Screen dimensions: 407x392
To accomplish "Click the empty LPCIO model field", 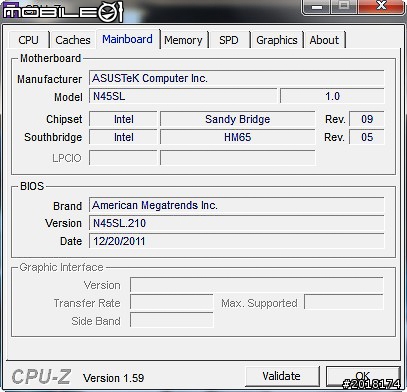I will 237,158.
